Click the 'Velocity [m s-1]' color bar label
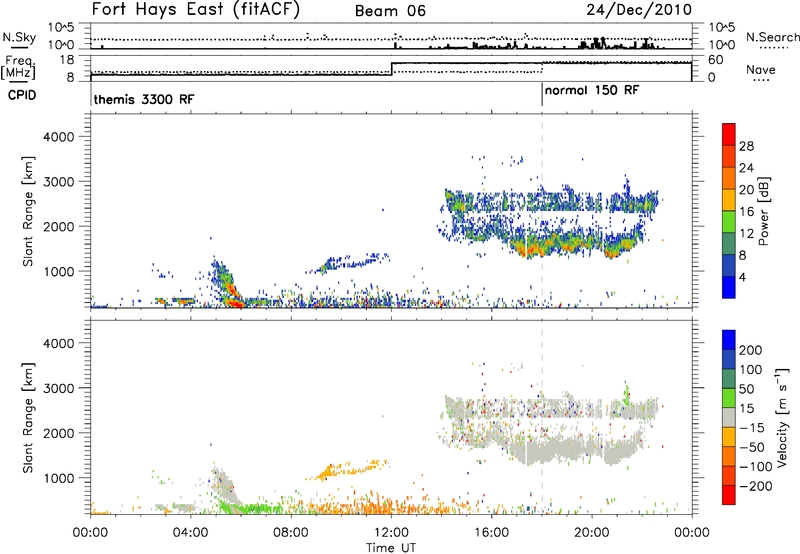The width and height of the screenshot is (800, 554). (x=782, y=417)
